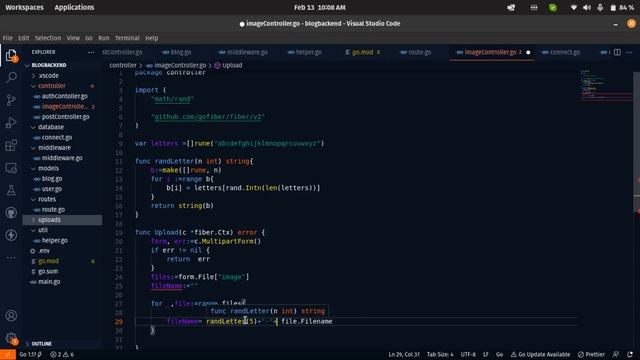Image resolution: width=640 pixels, height=360 pixels.
Task: Open the notifications bell in status bar
Action: 630,354
